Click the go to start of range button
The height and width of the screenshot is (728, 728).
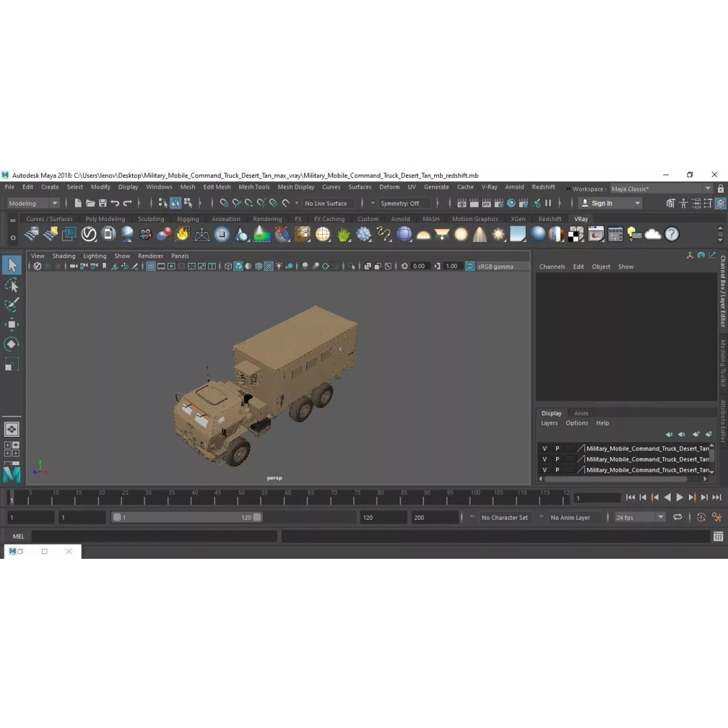tap(630, 497)
